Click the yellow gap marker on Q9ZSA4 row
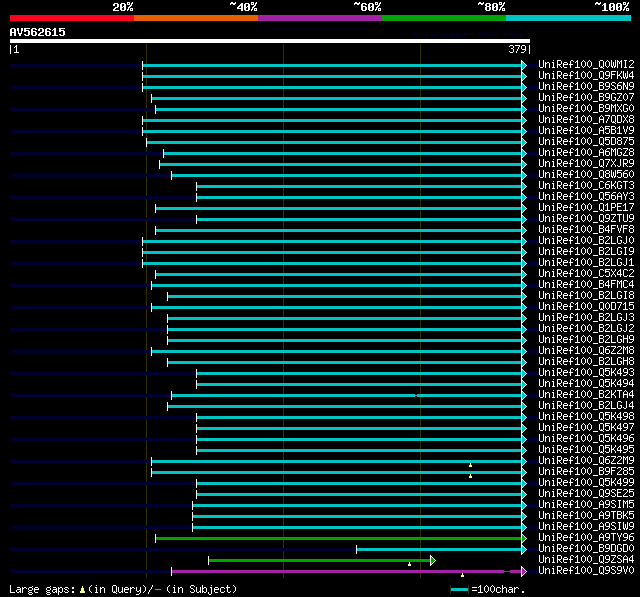Screen dimensions: 640x597 [409, 564]
